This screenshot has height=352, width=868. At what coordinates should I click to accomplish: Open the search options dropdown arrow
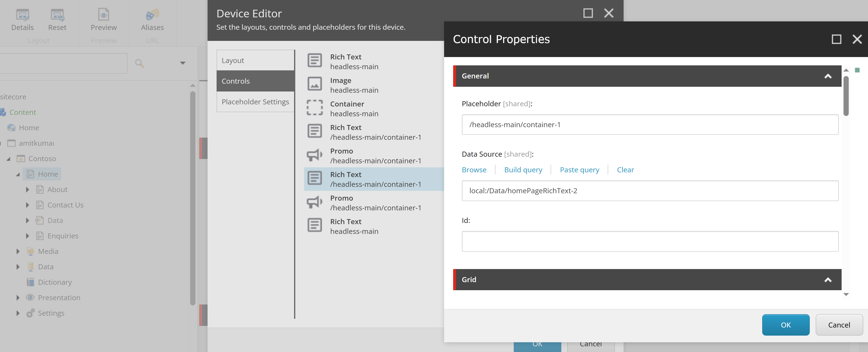pyautogui.click(x=183, y=63)
